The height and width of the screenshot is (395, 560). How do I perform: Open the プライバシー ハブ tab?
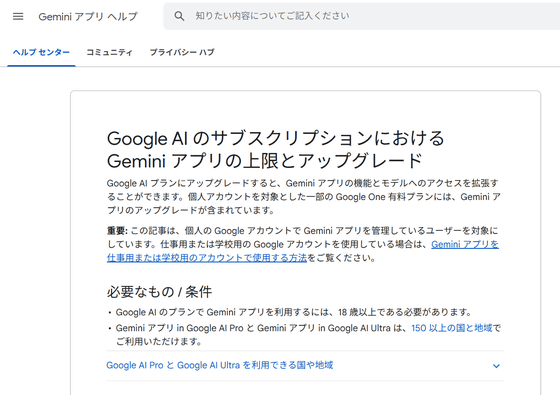(x=182, y=52)
